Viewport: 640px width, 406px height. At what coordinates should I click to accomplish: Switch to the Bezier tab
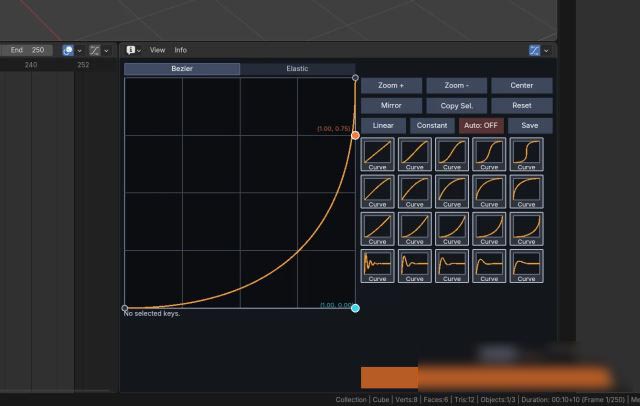(182, 69)
